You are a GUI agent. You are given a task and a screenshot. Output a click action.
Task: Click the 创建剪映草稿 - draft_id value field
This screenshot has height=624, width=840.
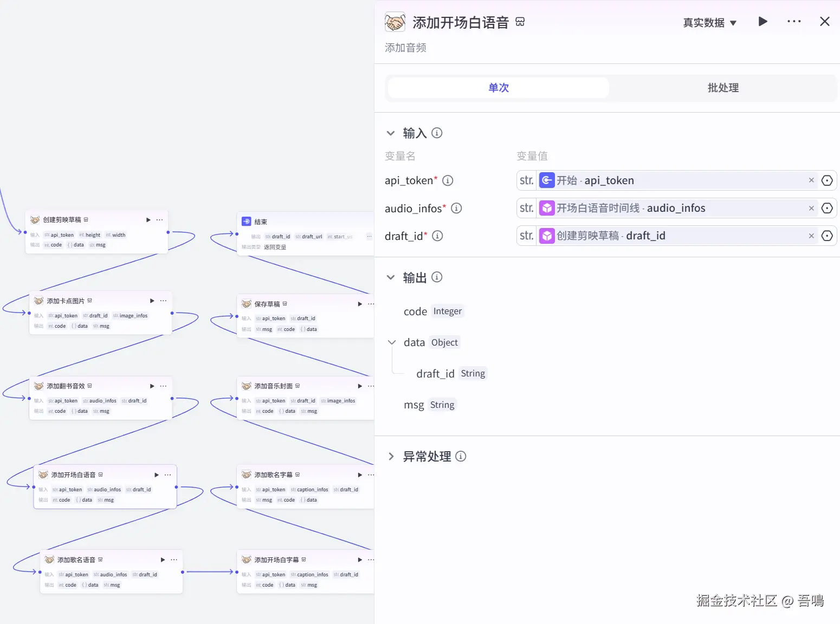tap(677, 236)
